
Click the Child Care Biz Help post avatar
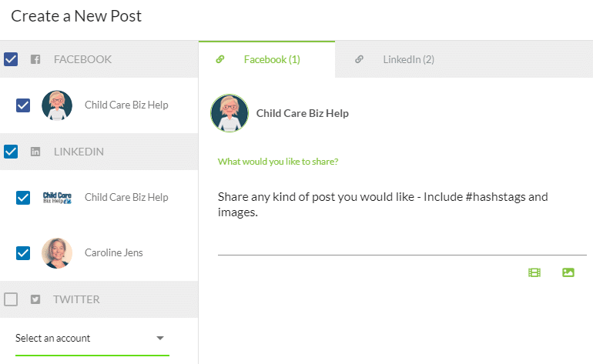pyautogui.click(x=229, y=113)
